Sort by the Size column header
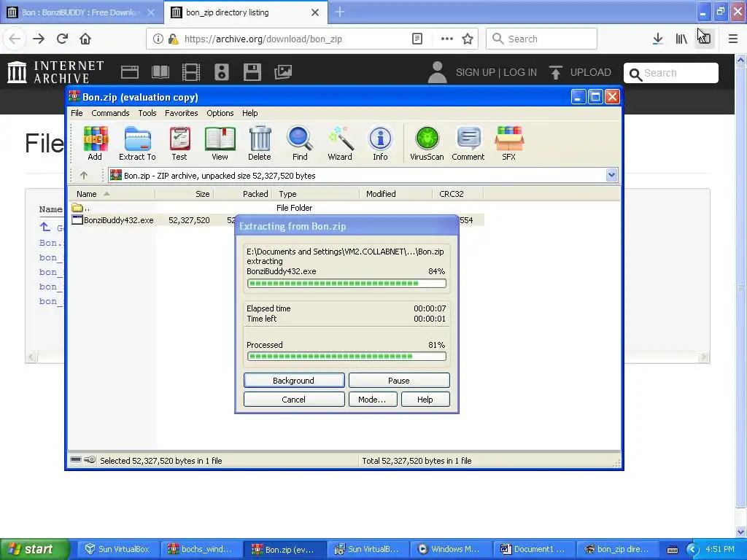The height and width of the screenshot is (560, 747). pos(185,194)
